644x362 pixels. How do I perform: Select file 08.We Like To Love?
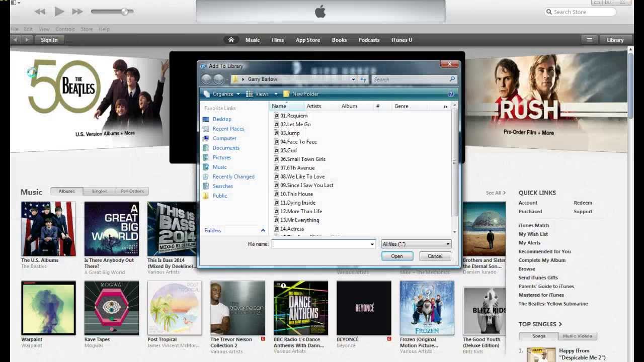pyautogui.click(x=302, y=176)
